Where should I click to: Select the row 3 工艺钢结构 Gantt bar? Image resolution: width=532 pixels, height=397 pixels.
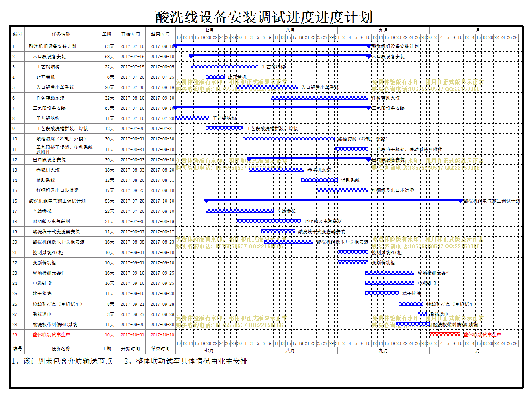pyautogui.click(x=225, y=66)
